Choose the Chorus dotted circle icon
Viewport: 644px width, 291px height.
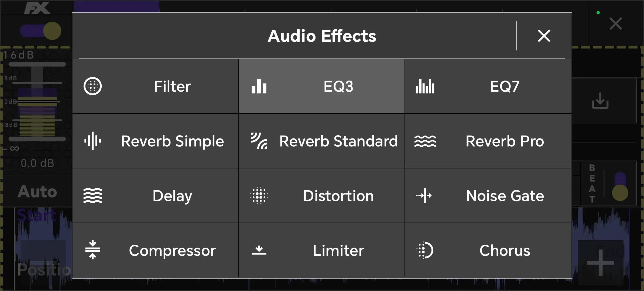point(425,250)
